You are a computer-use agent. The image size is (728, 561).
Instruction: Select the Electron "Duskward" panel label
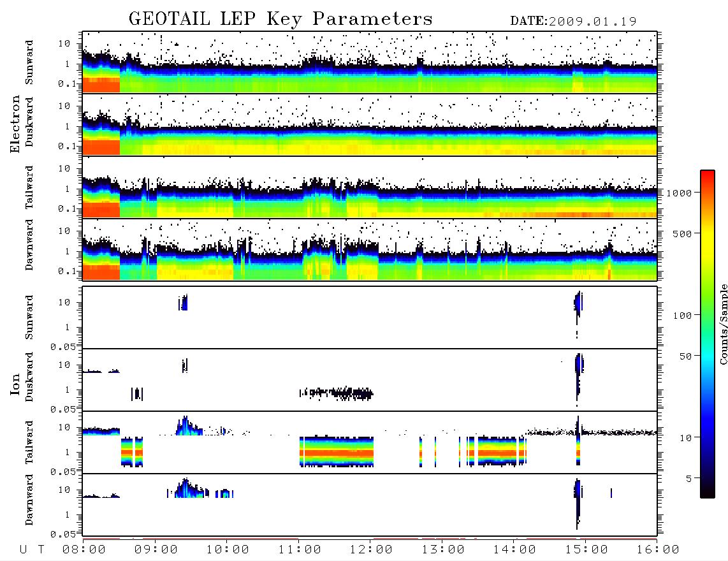tap(29, 122)
